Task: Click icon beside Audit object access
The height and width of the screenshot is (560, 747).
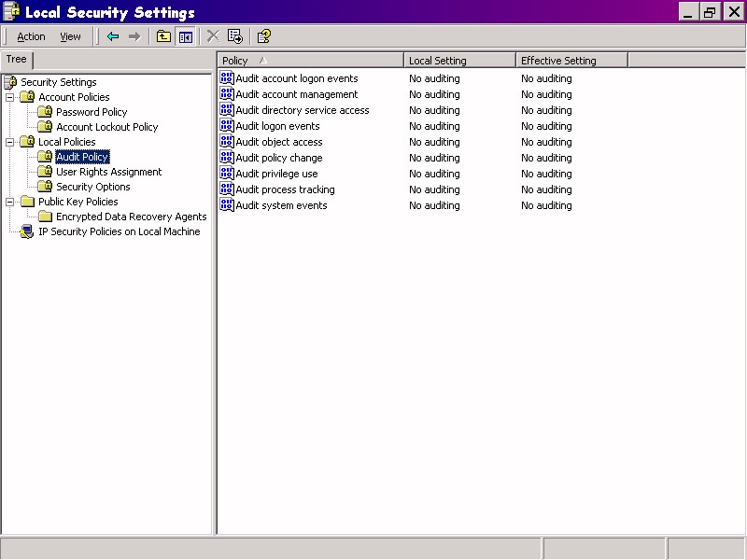Action: coord(227,142)
